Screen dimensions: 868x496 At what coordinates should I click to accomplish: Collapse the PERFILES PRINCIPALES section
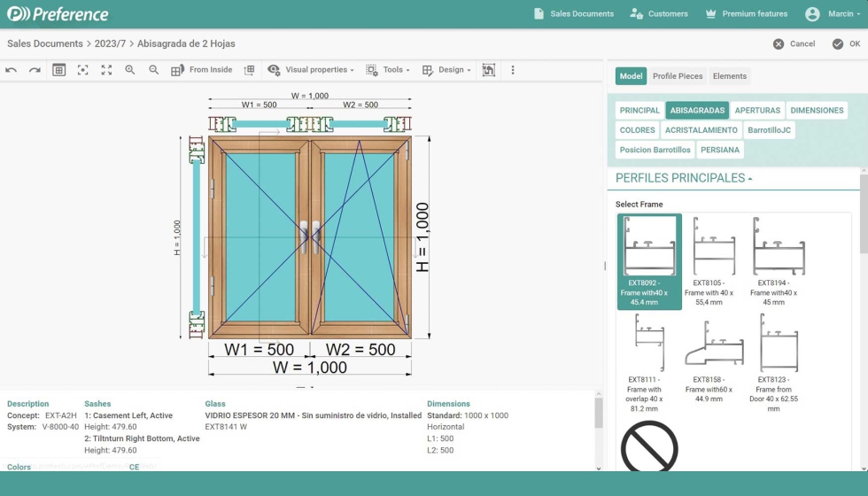(x=684, y=178)
